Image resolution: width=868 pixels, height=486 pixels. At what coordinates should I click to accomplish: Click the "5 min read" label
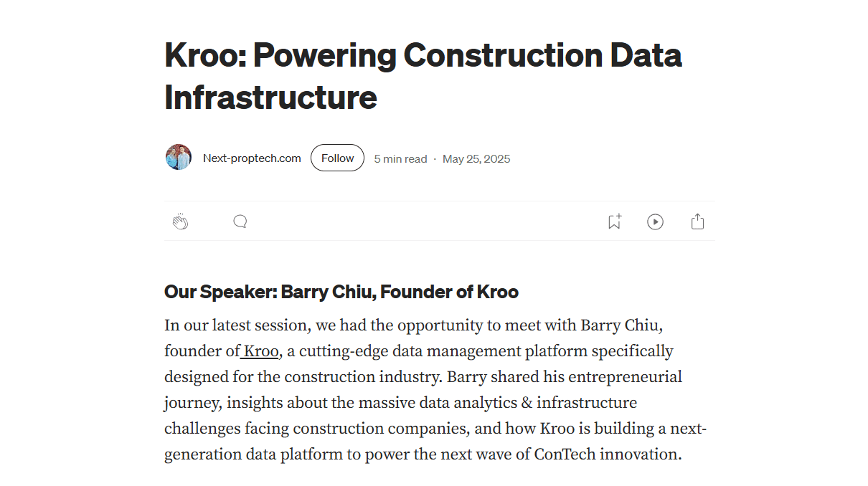400,159
